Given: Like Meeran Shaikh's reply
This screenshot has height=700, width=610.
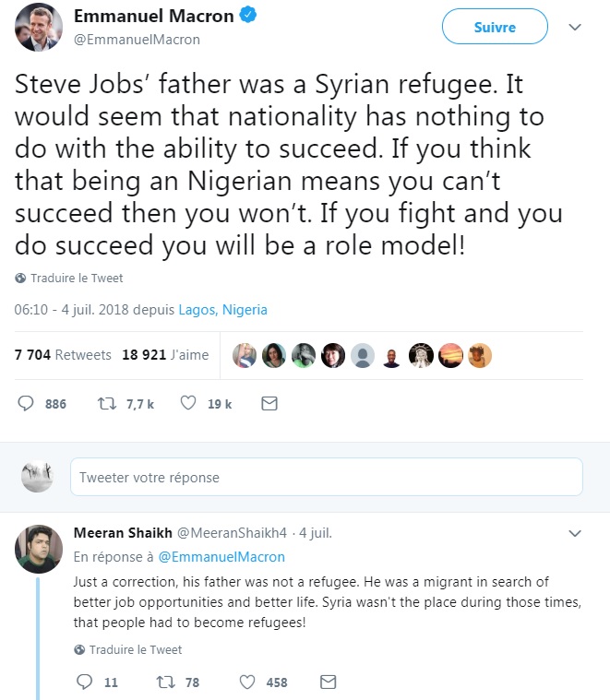Looking at the screenshot, I should [247, 682].
